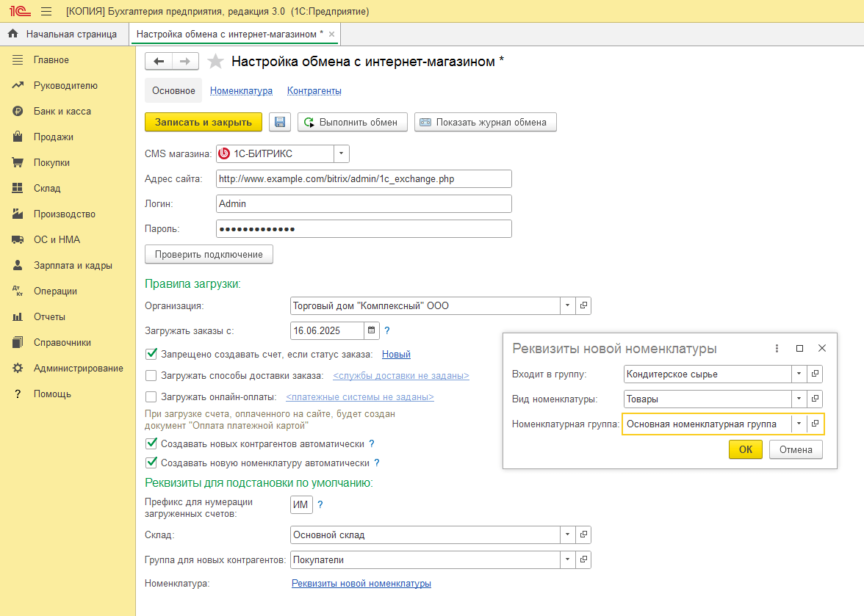Viewport: 864px width, 616px height.
Task: Open the Зарплата и кадры section
Action: click(68, 265)
